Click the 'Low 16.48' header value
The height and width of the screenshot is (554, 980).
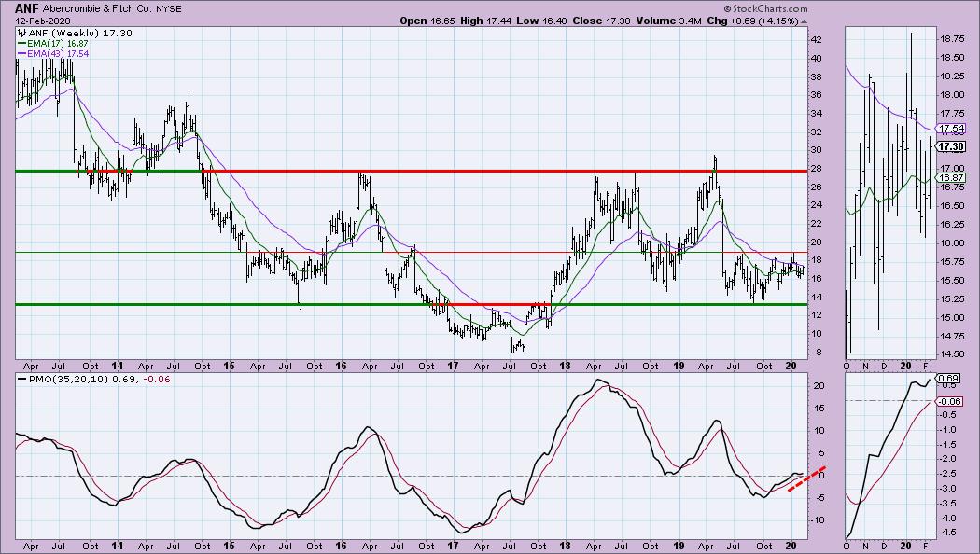click(542, 21)
